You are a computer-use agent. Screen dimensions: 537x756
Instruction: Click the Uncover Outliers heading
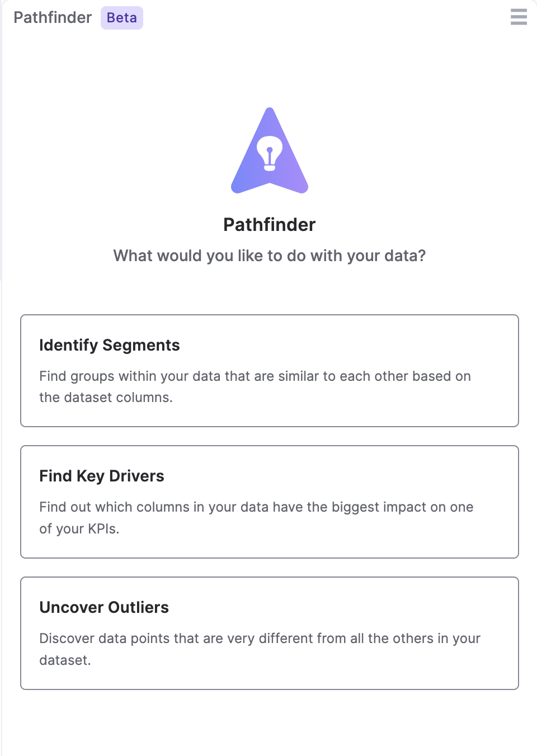click(103, 607)
